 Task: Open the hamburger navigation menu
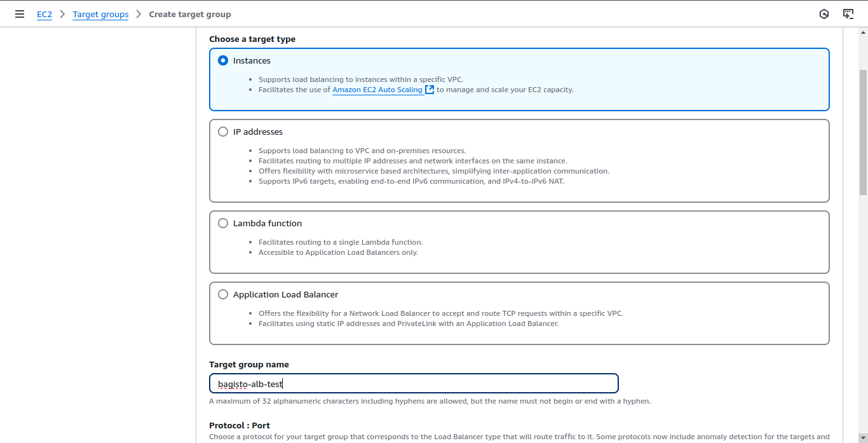pos(20,14)
